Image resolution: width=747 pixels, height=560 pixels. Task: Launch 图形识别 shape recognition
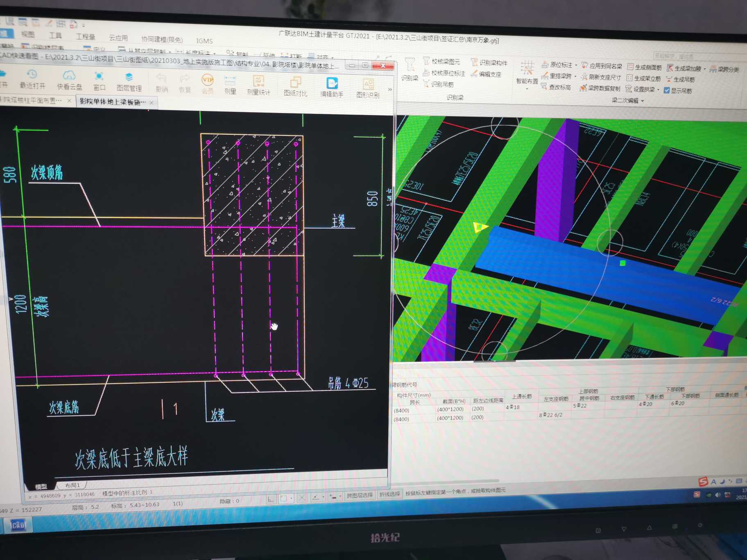[368, 89]
